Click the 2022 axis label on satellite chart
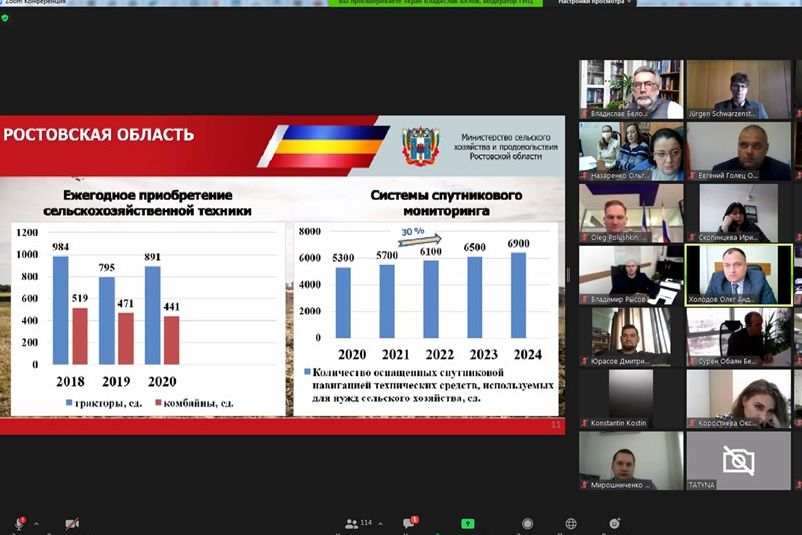Viewport: 802px width, 535px height. click(439, 354)
